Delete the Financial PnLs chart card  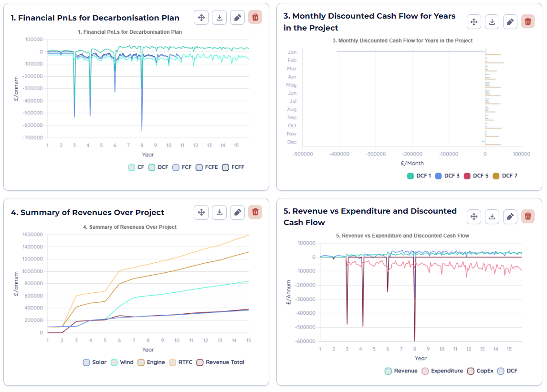click(255, 18)
